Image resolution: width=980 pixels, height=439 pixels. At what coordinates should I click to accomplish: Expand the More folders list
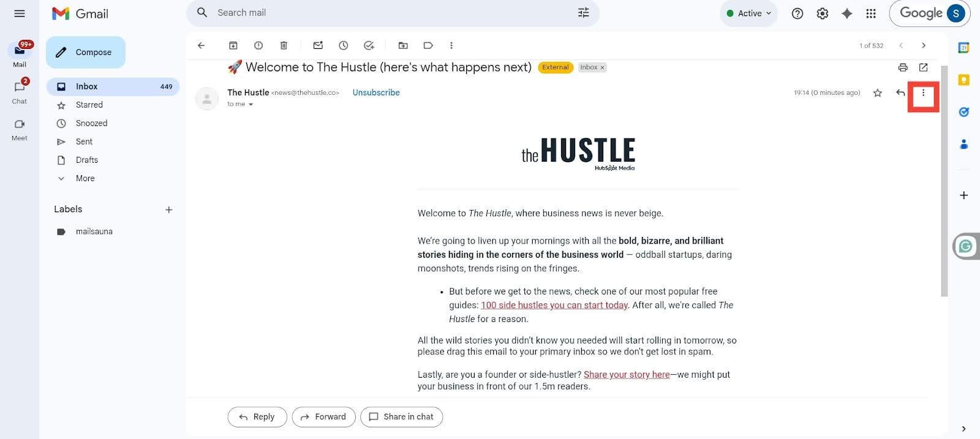click(x=85, y=178)
